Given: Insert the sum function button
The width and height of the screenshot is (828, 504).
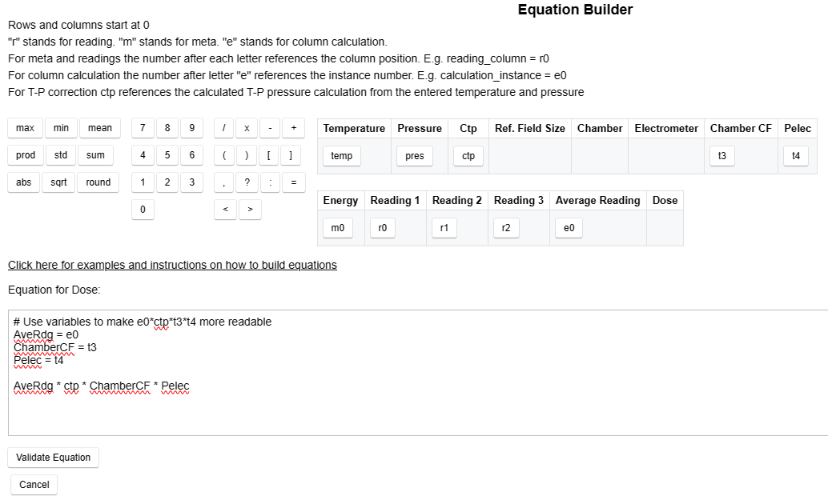Looking at the screenshot, I should (x=96, y=155).
